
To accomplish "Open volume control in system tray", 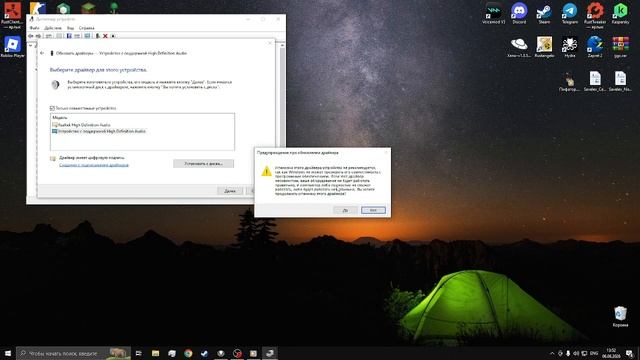I will (576, 353).
